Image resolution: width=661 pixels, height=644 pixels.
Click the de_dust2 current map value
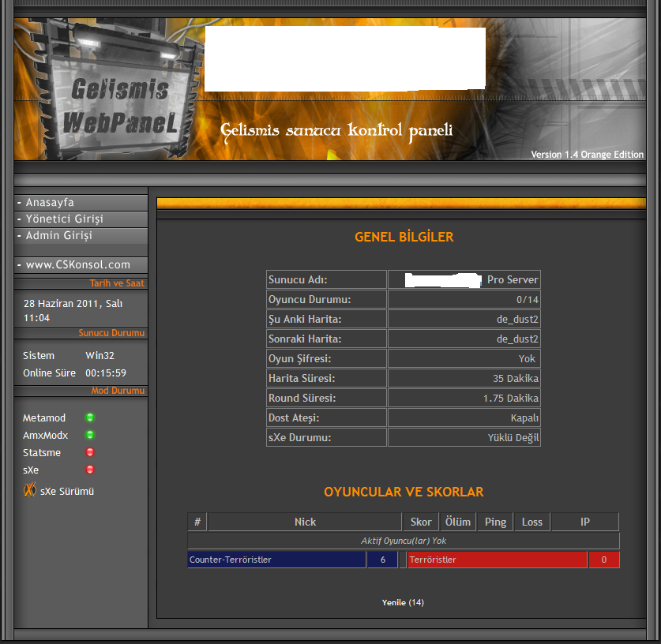(x=516, y=320)
